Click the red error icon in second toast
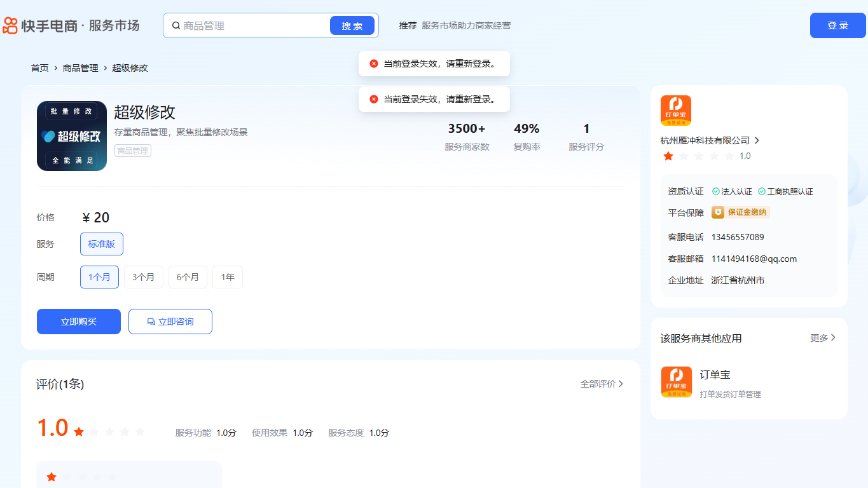 coord(374,99)
